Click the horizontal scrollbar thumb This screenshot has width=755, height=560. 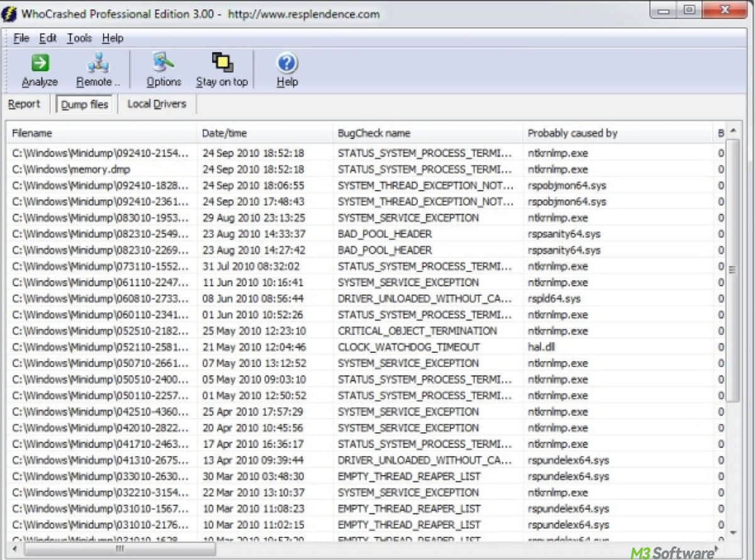pyautogui.click(x=120, y=549)
